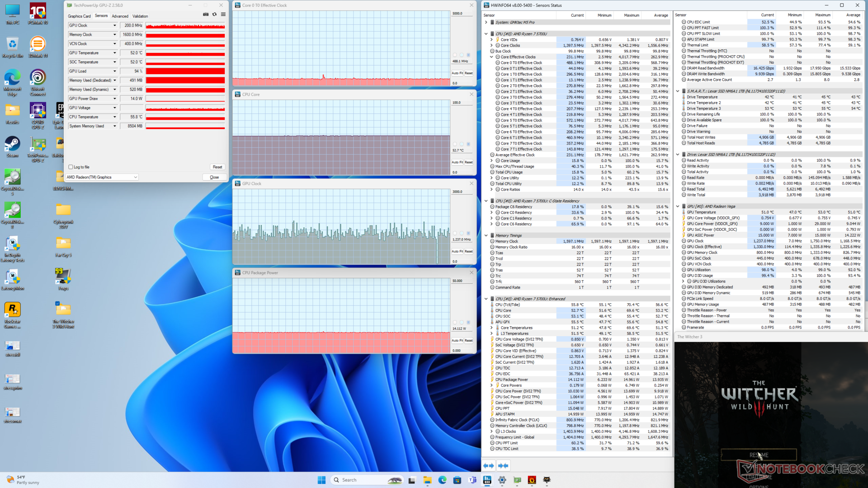Open FurMark icon on taskbar

pyautogui.click(x=532, y=480)
